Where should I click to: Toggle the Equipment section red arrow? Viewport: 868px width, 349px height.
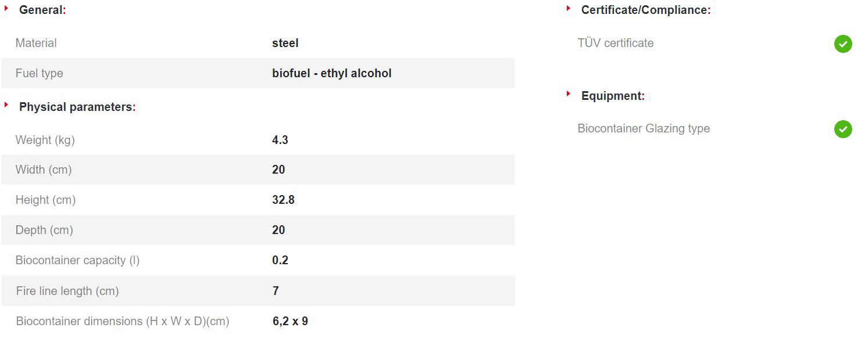[569, 94]
